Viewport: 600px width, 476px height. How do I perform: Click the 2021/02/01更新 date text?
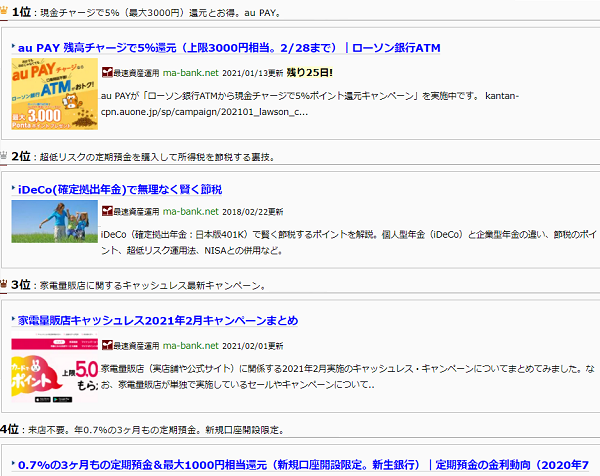click(x=253, y=346)
